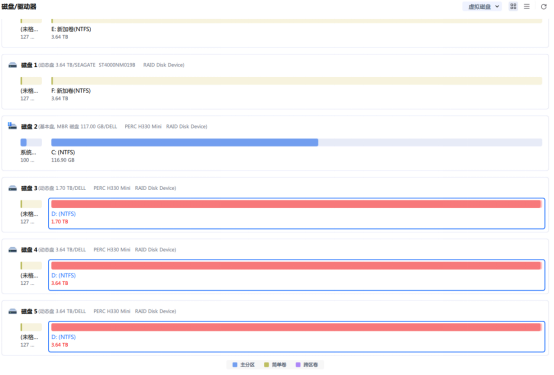The image size is (554, 375).
Task: Switch to list view
Action: pyautogui.click(x=527, y=6)
